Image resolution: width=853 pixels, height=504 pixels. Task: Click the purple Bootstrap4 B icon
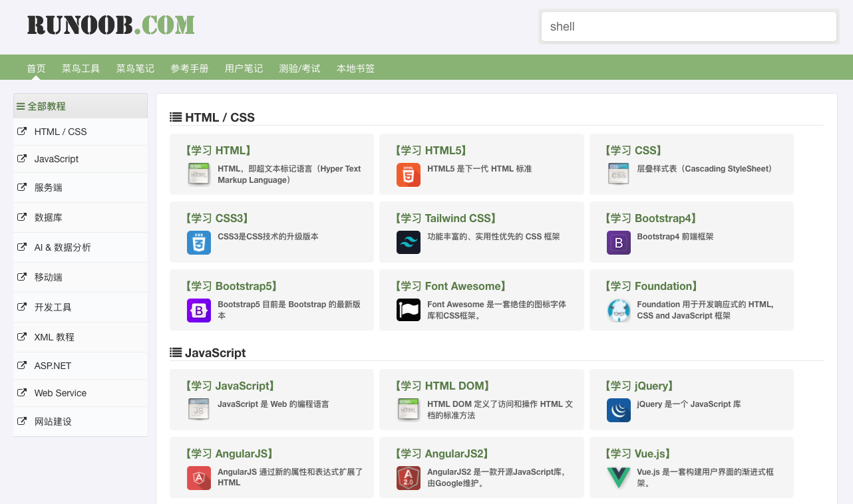pos(618,243)
